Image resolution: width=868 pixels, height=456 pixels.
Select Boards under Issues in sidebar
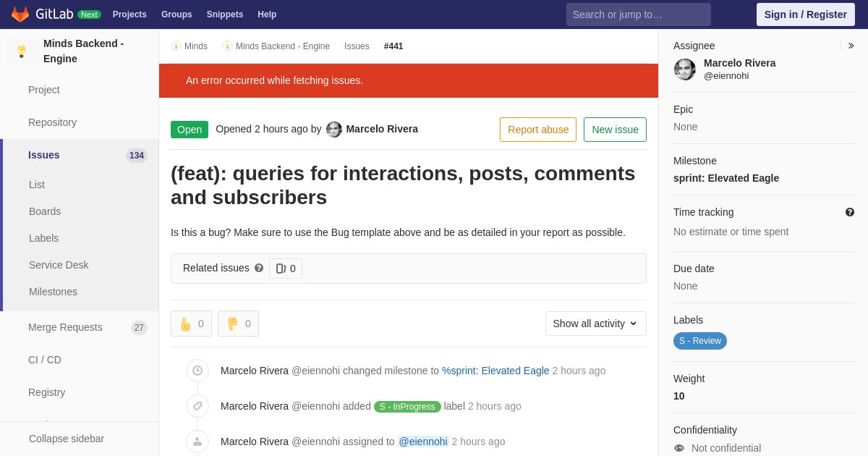click(45, 211)
